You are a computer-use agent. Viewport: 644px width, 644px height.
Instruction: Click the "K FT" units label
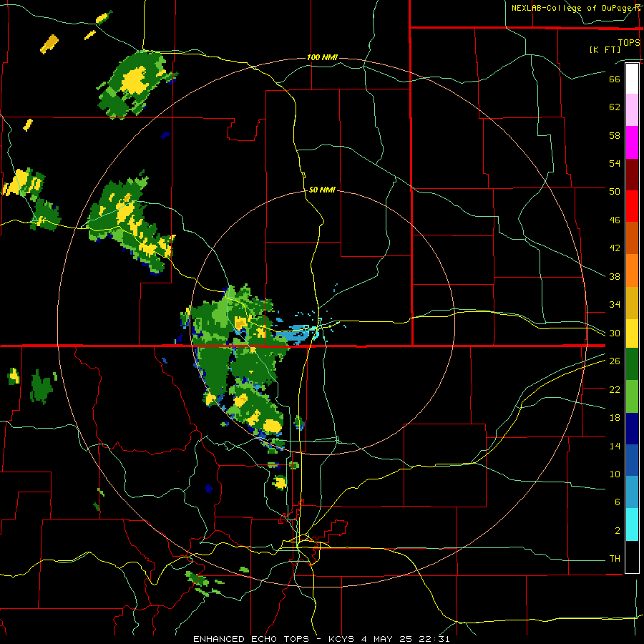pyautogui.click(x=605, y=50)
